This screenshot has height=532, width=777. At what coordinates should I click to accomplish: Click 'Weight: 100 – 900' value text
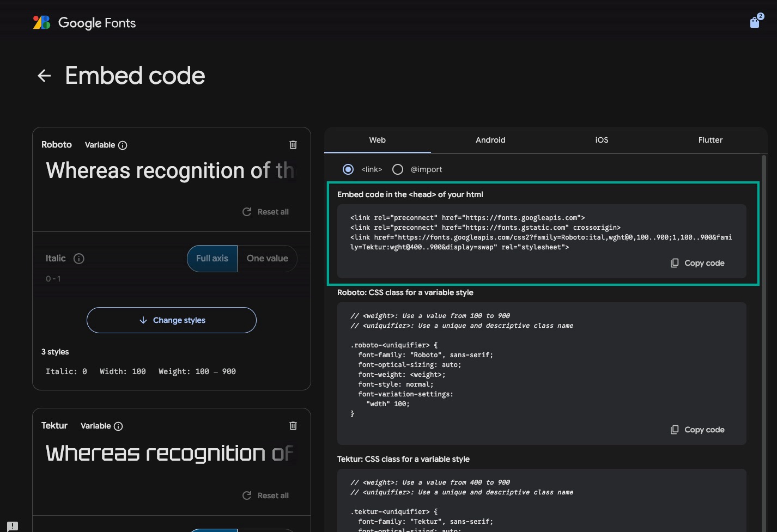point(197,371)
